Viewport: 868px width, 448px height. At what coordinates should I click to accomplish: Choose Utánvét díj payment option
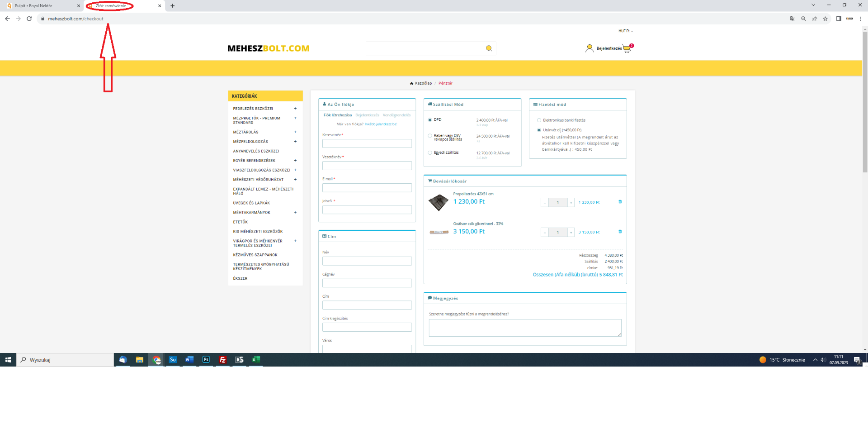point(539,130)
